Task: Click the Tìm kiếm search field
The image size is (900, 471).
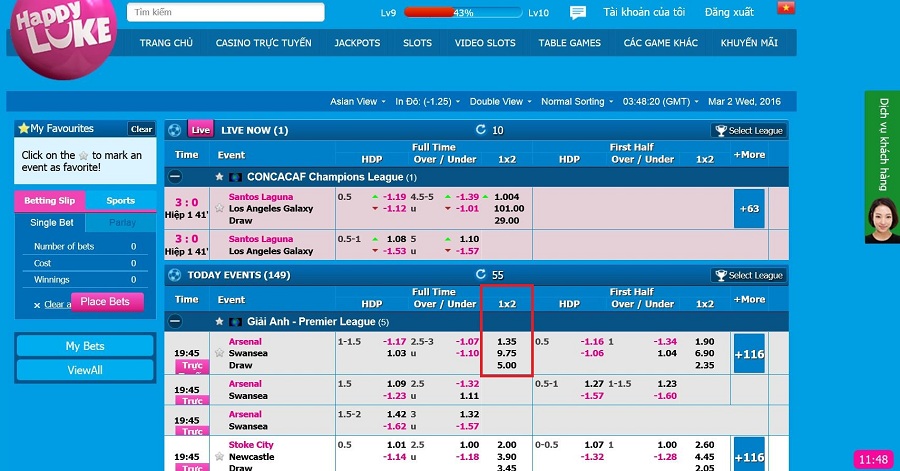Action: pyautogui.click(x=225, y=12)
